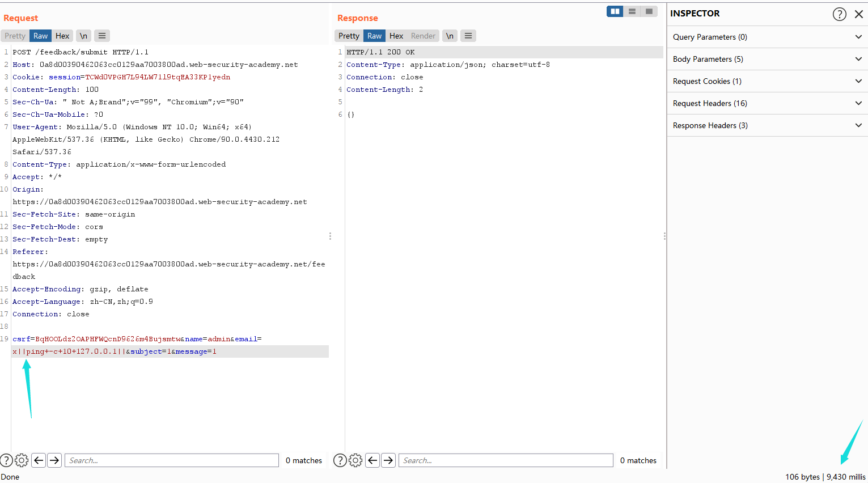Go to next Response search match
Viewport: 868px width, 483px height.
click(x=388, y=460)
